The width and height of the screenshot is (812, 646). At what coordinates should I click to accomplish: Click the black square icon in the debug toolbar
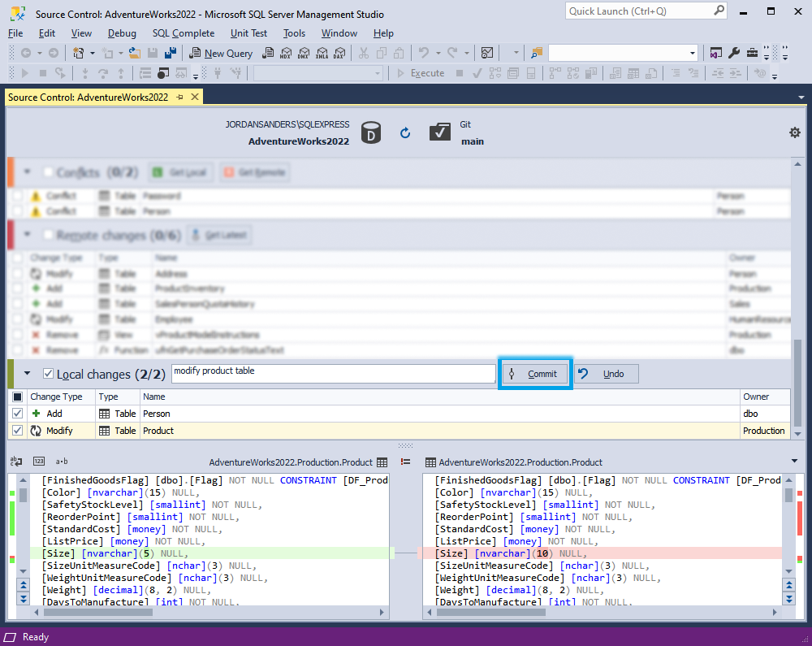point(163,74)
